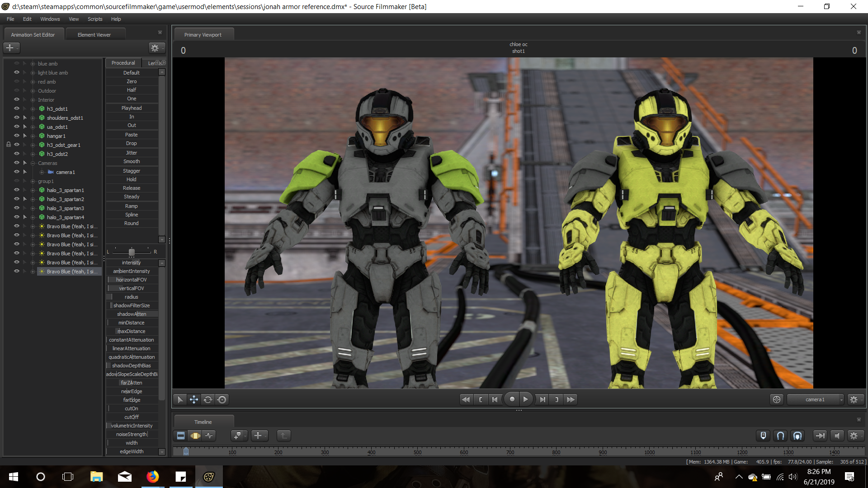Toggle visibility eye for hangar1
This screenshot has width=868, height=488.
point(17,136)
